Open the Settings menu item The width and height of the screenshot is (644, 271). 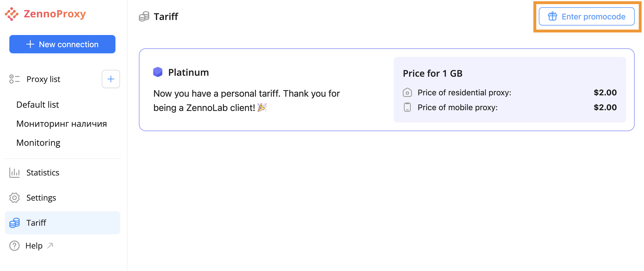coord(41,198)
